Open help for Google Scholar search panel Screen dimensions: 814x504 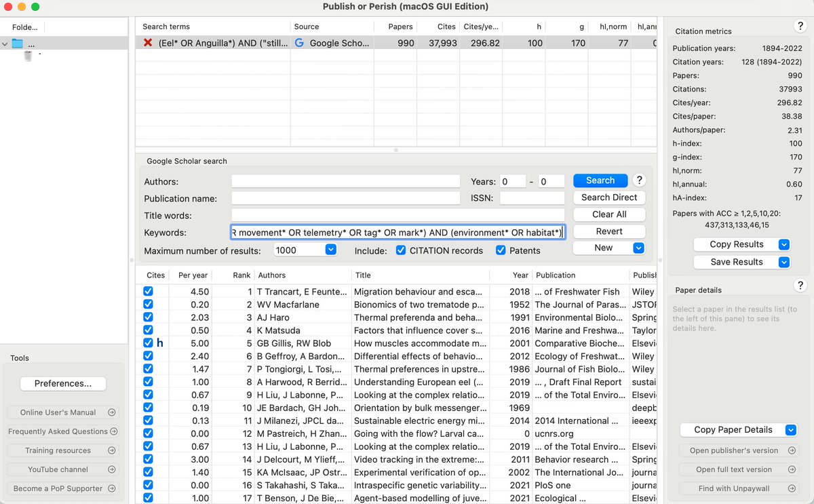click(638, 180)
